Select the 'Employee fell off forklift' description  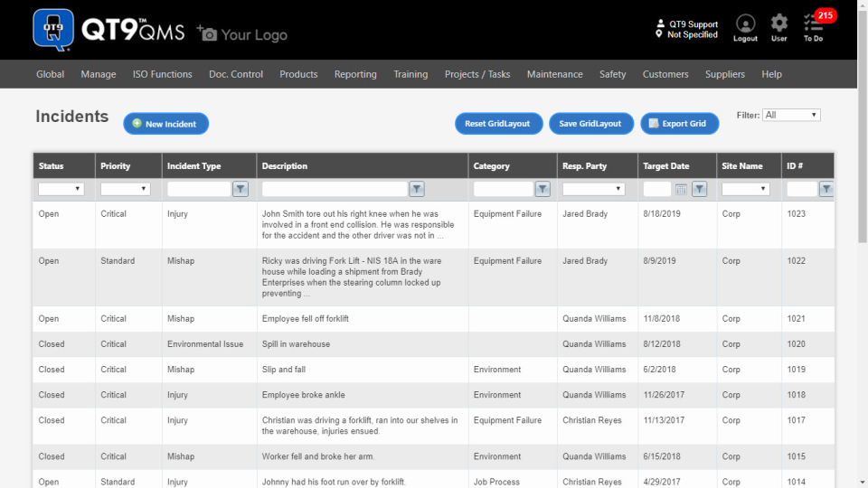[306, 319]
